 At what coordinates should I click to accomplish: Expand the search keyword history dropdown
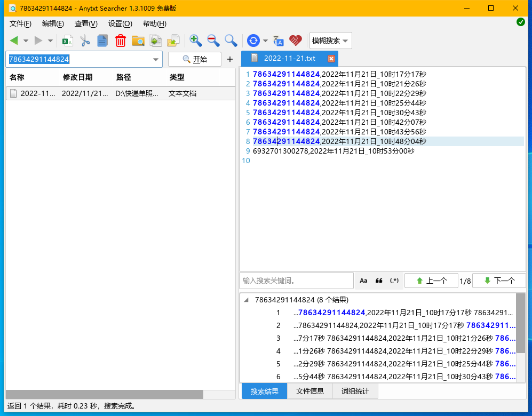[x=156, y=59]
